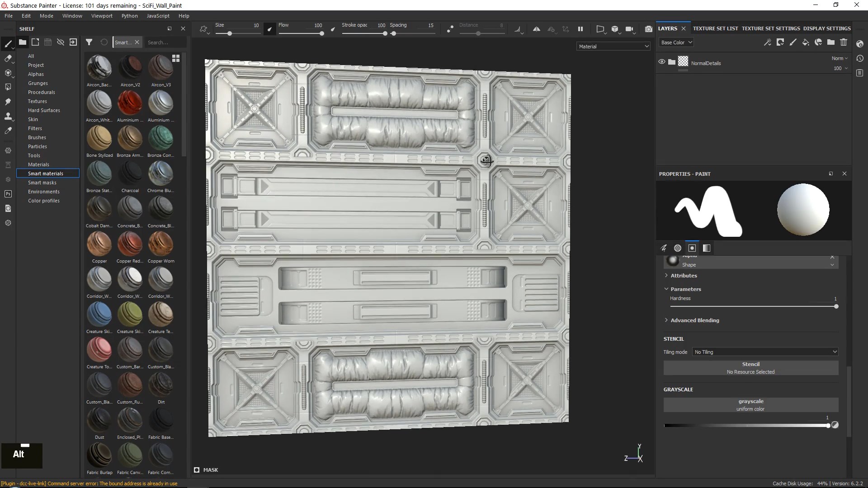Open the Tiling mode dropdown
Viewport: 868px width, 488px height.
[765, 352]
